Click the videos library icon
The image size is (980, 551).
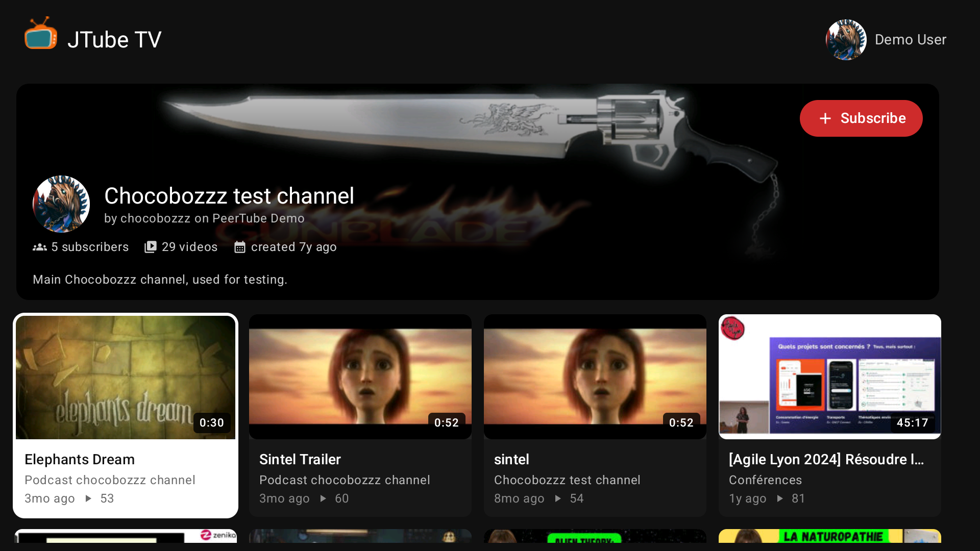click(151, 247)
